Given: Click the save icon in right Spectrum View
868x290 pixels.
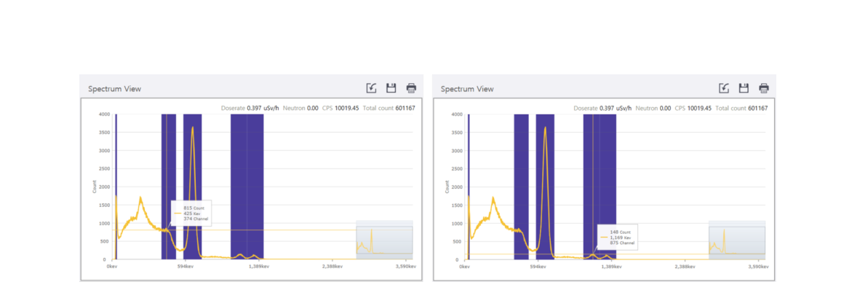Looking at the screenshot, I should (x=744, y=87).
